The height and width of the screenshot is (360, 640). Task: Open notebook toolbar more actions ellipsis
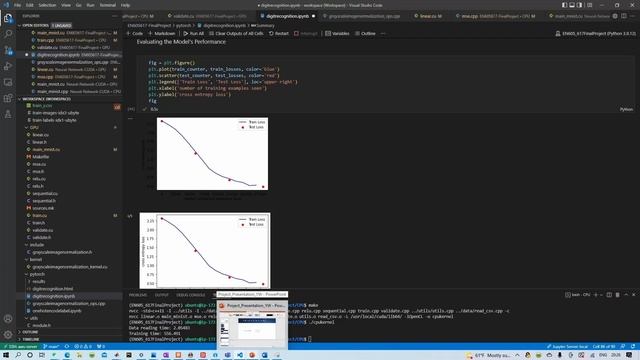383,33
